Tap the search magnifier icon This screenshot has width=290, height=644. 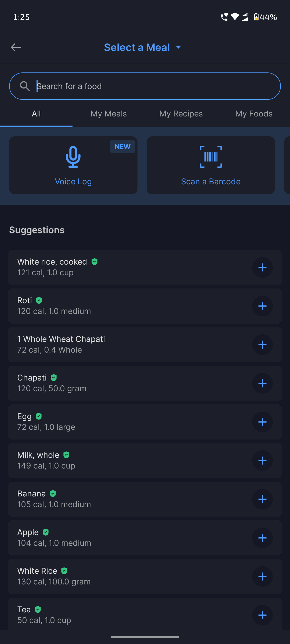25,86
